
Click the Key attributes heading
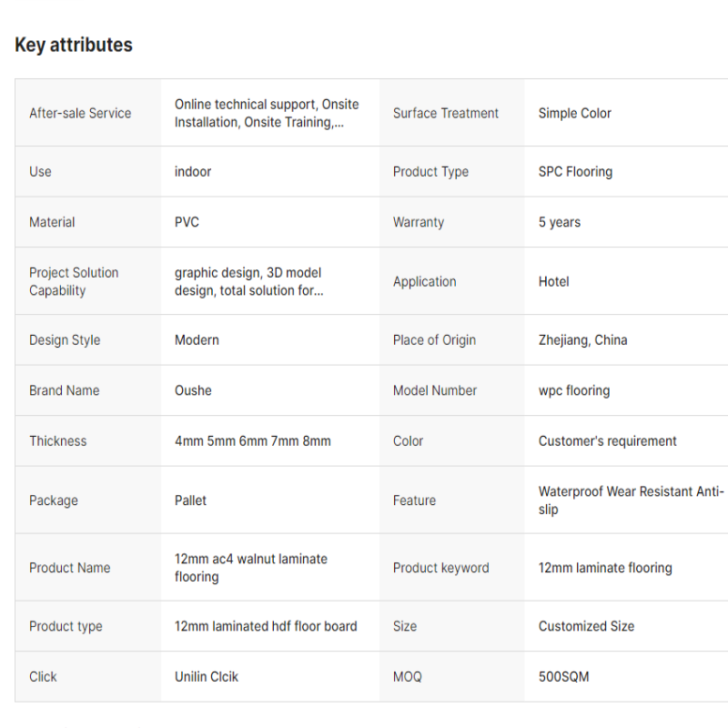(x=74, y=45)
